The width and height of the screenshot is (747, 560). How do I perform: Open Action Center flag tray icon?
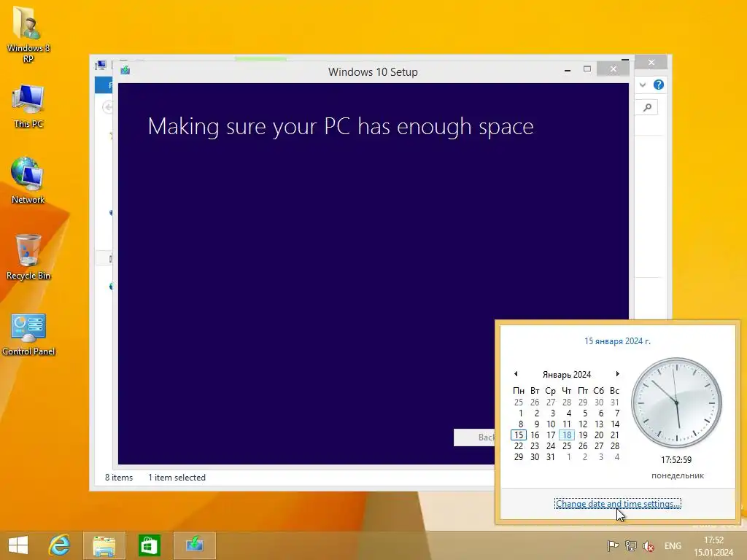tap(613, 545)
